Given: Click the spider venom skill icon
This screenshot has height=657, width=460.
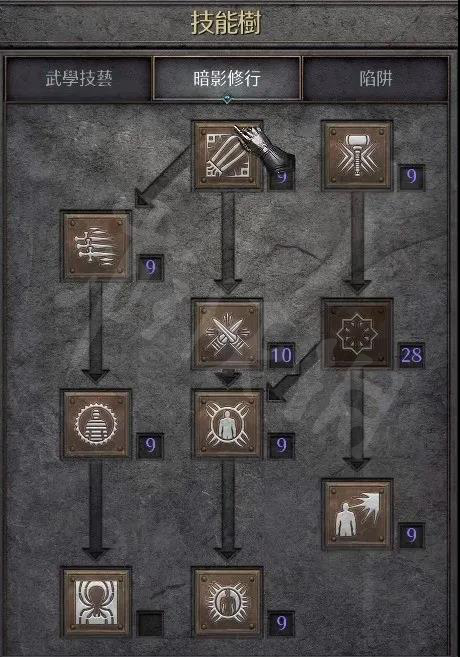Looking at the screenshot, I should [x=96, y=603].
